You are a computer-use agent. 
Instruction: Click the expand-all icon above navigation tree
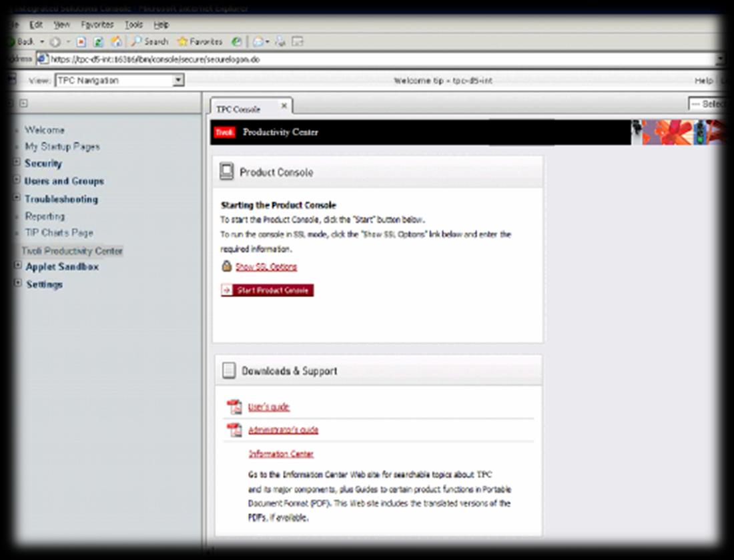(23, 103)
